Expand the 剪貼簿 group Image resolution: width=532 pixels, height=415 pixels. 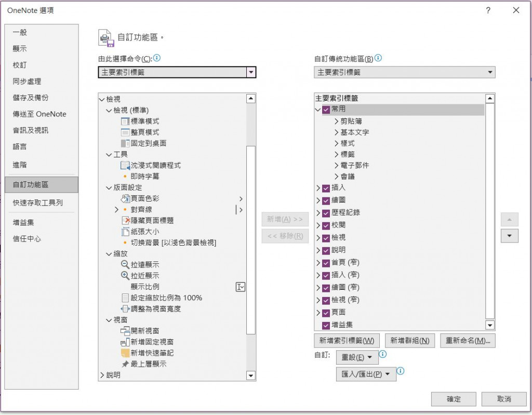[x=336, y=122]
